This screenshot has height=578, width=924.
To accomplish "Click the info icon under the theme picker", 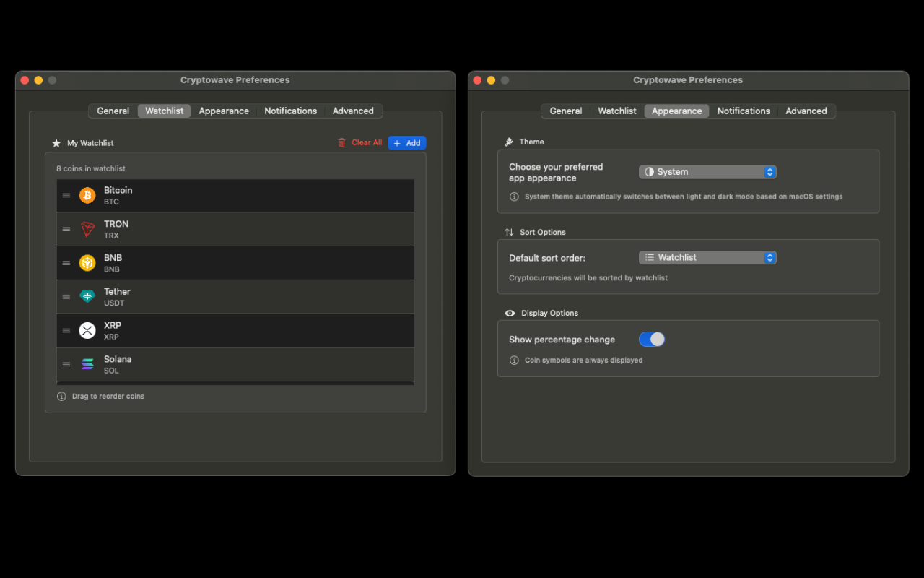I will coord(513,196).
